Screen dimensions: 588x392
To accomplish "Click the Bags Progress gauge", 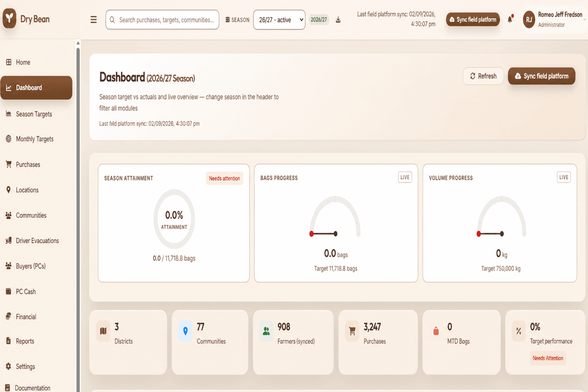I will pos(335,217).
